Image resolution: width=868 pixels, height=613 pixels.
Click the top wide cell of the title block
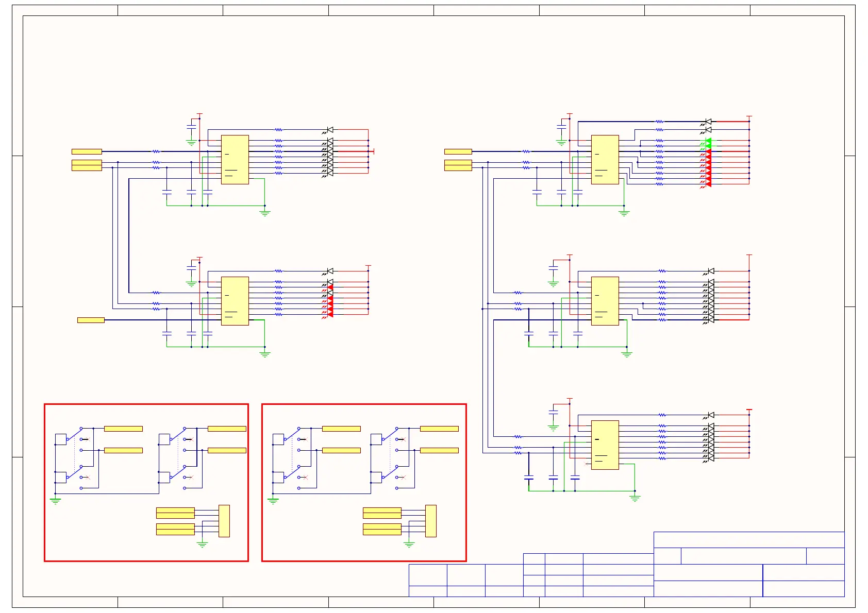pyautogui.click(x=749, y=540)
